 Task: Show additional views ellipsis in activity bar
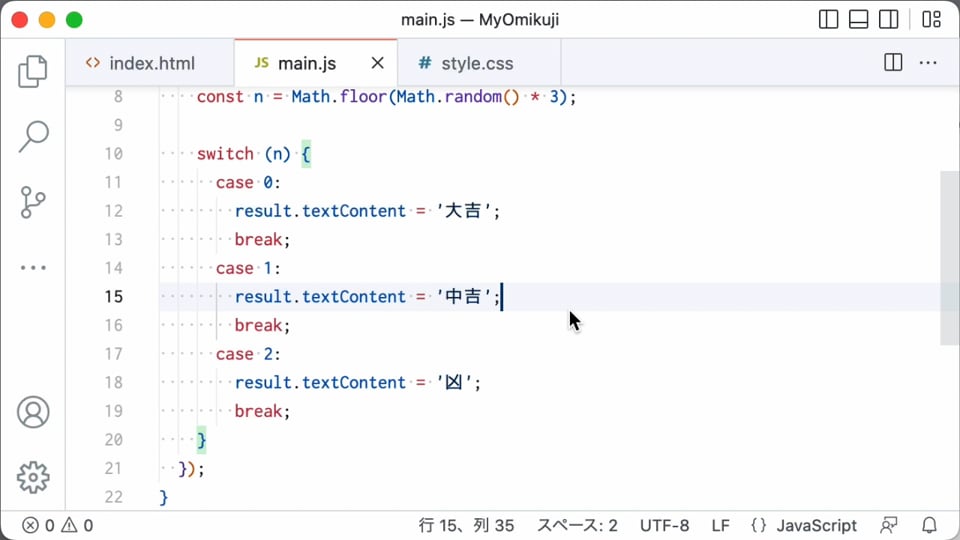tap(33, 268)
